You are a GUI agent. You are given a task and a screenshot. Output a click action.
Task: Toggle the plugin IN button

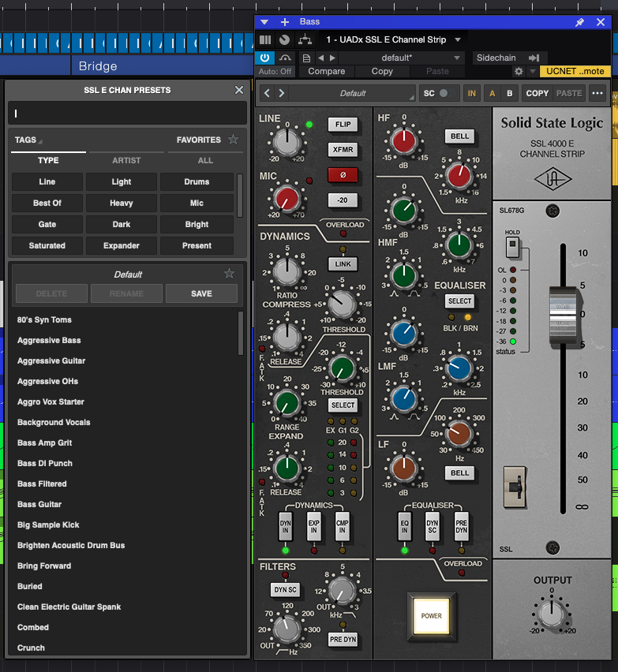[x=472, y=93]
